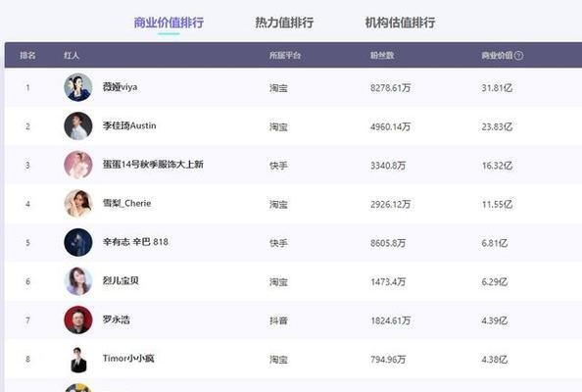
Task: Click the name 烈儿宝贝
Action: pos(121,281)
